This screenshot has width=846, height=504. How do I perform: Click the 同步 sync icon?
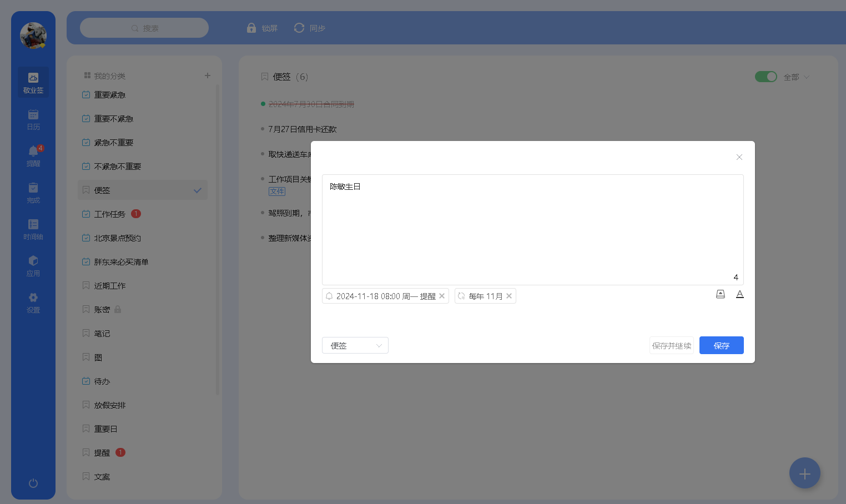(299, 28)
